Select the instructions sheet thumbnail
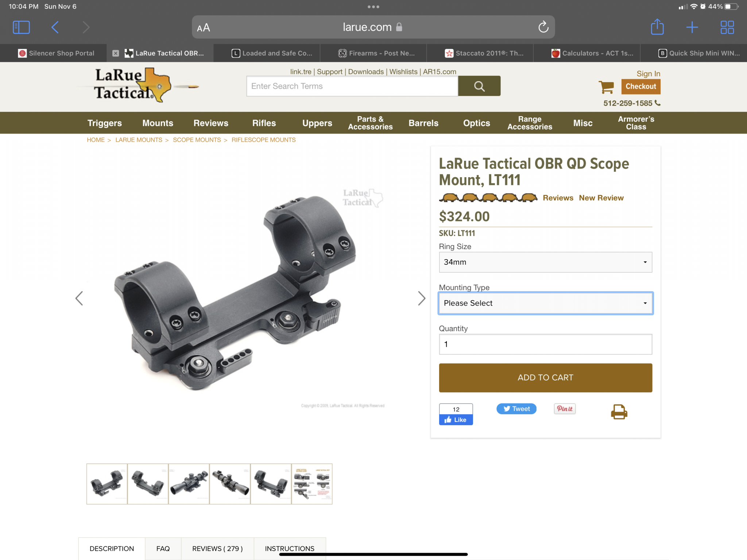This screenshot has height=560, width=747. coord(312,484)
